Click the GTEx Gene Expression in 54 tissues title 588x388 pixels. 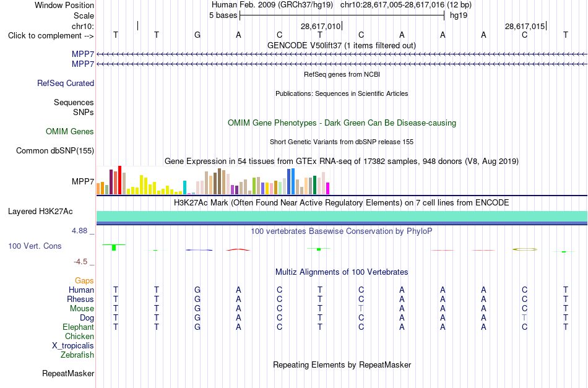click(342, 161)
